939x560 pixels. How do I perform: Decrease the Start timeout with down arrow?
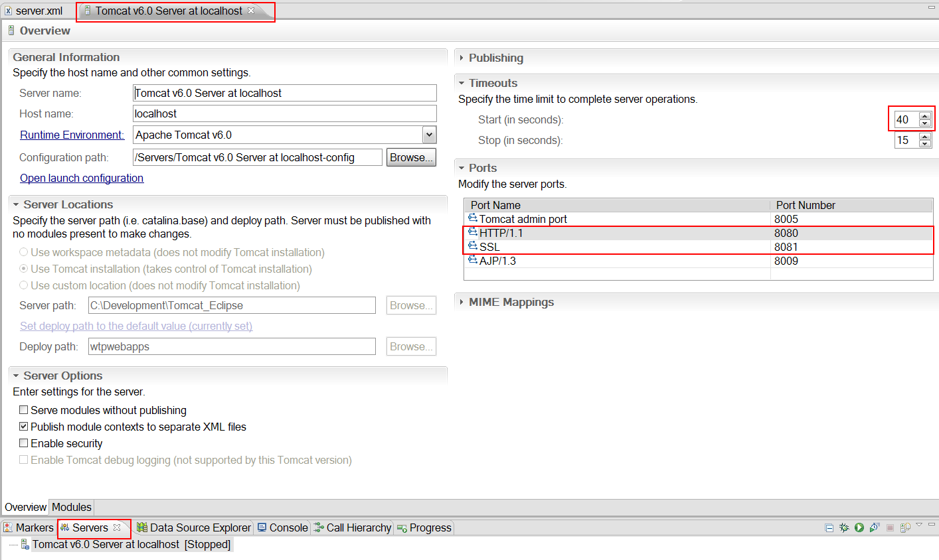(x=925, y=123)
